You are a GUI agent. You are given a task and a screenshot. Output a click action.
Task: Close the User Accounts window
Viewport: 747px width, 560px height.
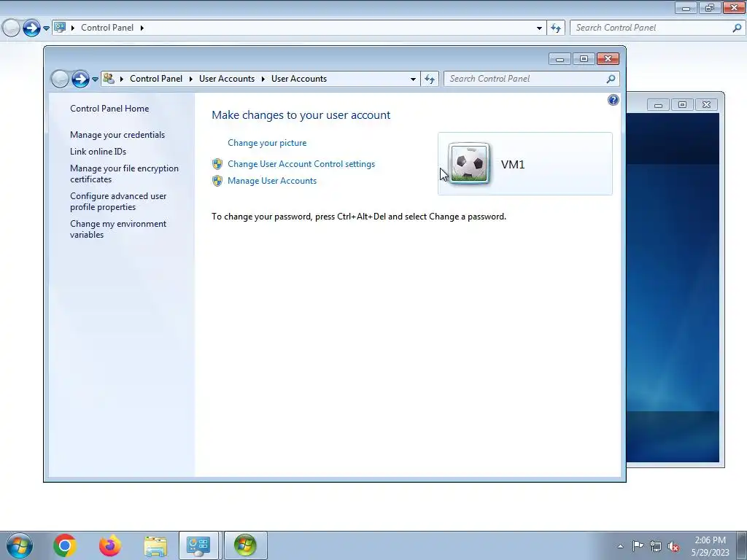[608, 59]
